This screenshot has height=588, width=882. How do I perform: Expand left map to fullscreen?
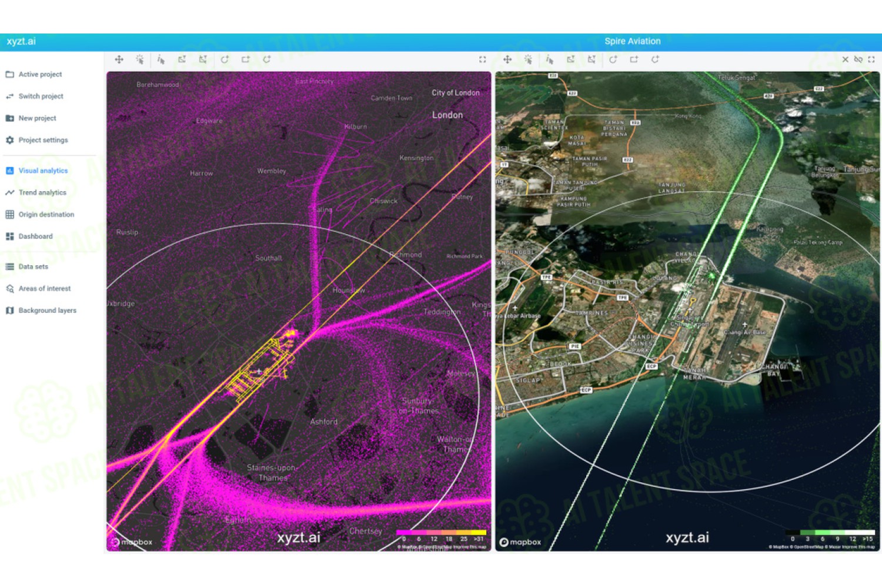(483, 59)
